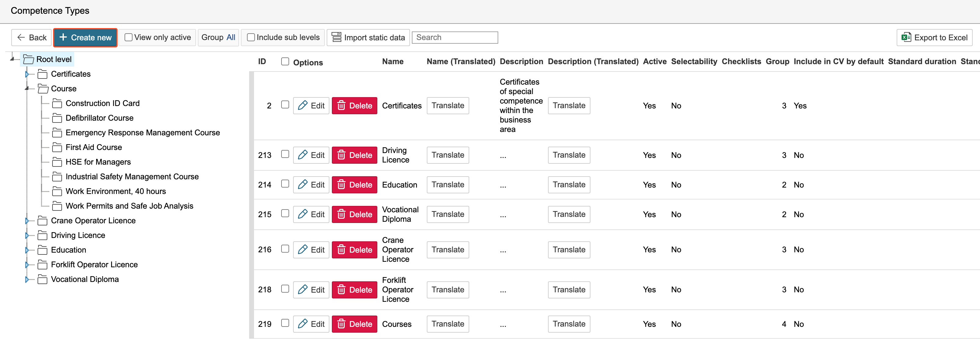The height and width of the screenshot is (347, 980).
Task: Click the Excel icon in Export button
Action: tap(906, 37)
